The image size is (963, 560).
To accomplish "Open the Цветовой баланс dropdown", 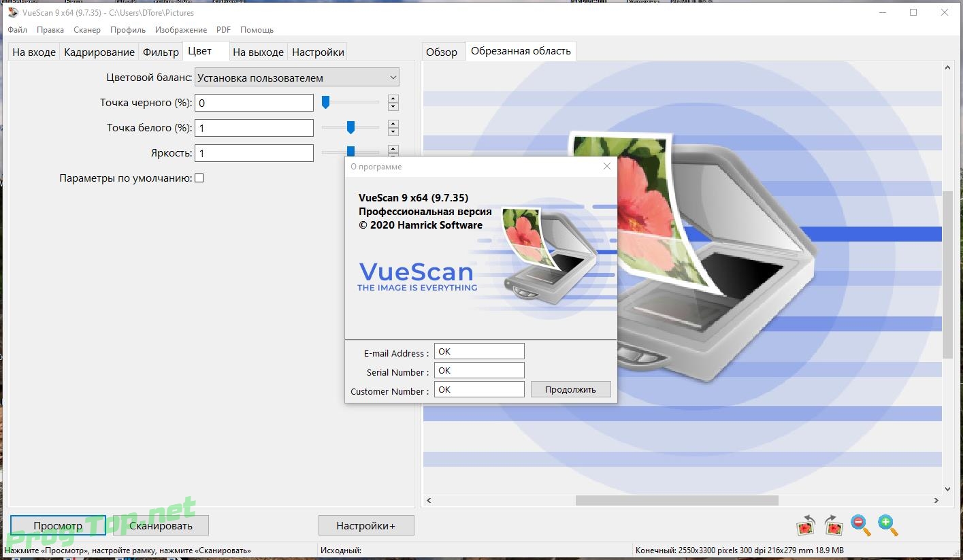I will point(297,78).
